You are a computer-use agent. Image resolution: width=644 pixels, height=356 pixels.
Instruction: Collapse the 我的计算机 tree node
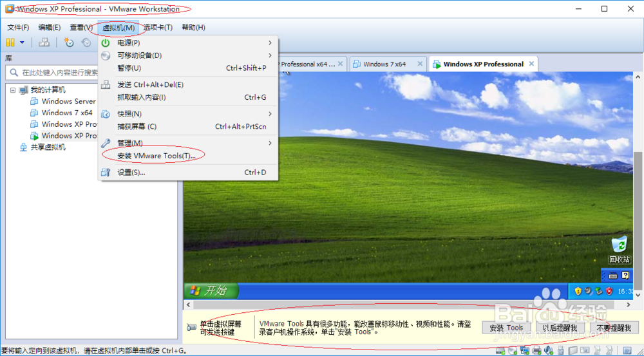(13, 90)
